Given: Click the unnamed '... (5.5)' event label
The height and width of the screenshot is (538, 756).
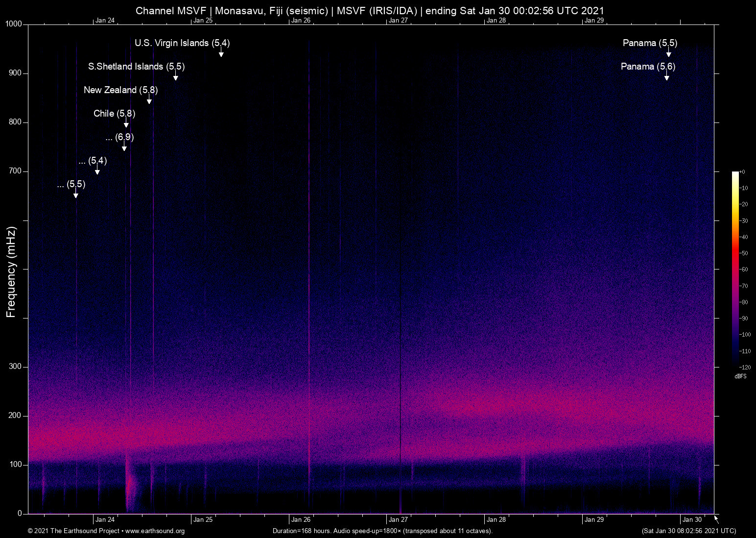Looking at the screenshot, I should pos(71,184).
